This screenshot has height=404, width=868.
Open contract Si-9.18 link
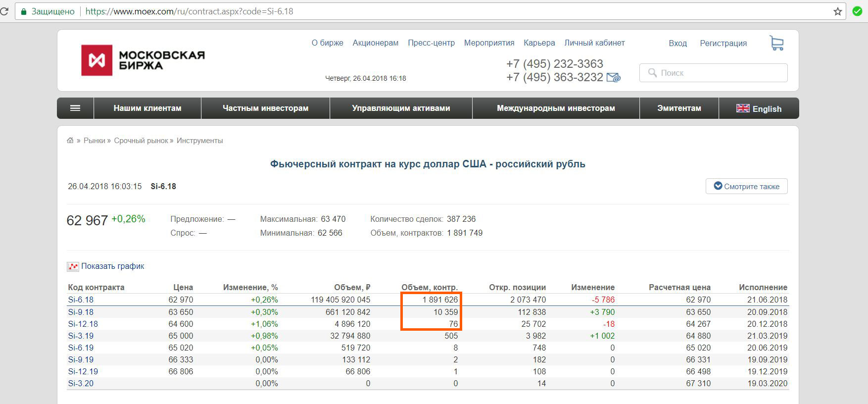point(81,312)
